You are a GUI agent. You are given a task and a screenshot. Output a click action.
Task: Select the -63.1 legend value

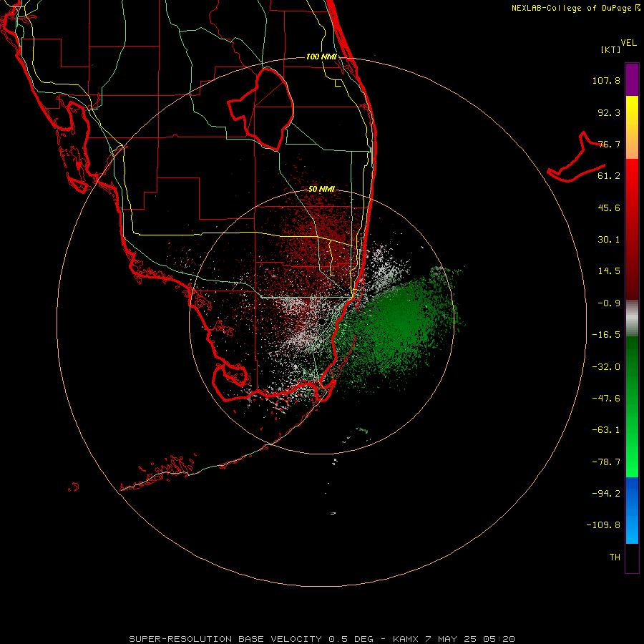606,430
